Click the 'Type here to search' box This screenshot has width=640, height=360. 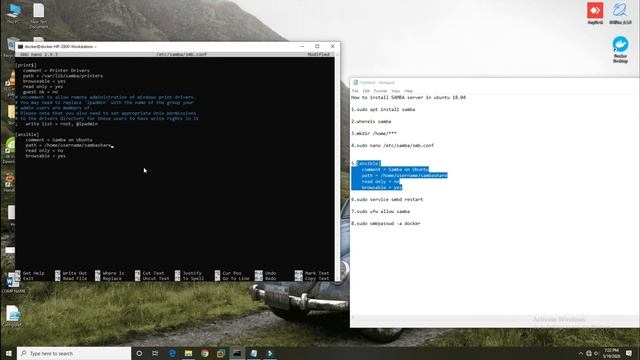(74, 353)
